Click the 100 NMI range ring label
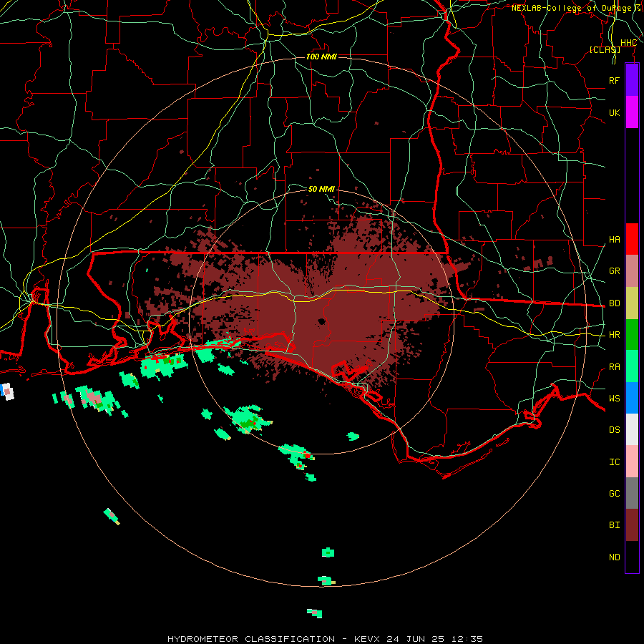Image resolution: width=644 pixels, height=644 pixels. 321,57
